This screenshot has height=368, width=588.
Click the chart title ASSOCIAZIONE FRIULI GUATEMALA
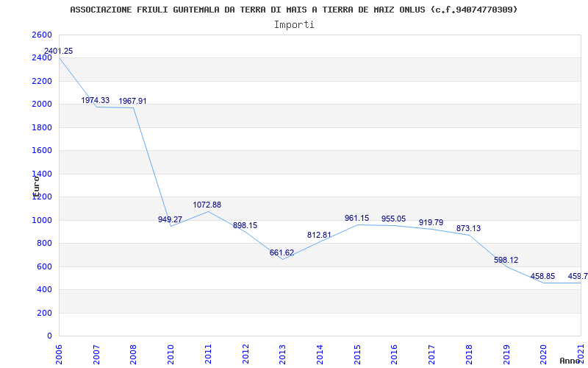[x=293, y=10]
